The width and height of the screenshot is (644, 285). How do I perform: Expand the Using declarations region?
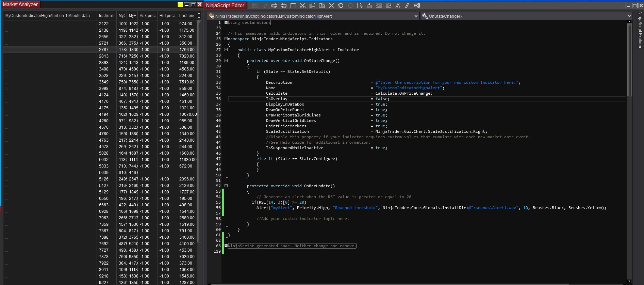[226, 22]
